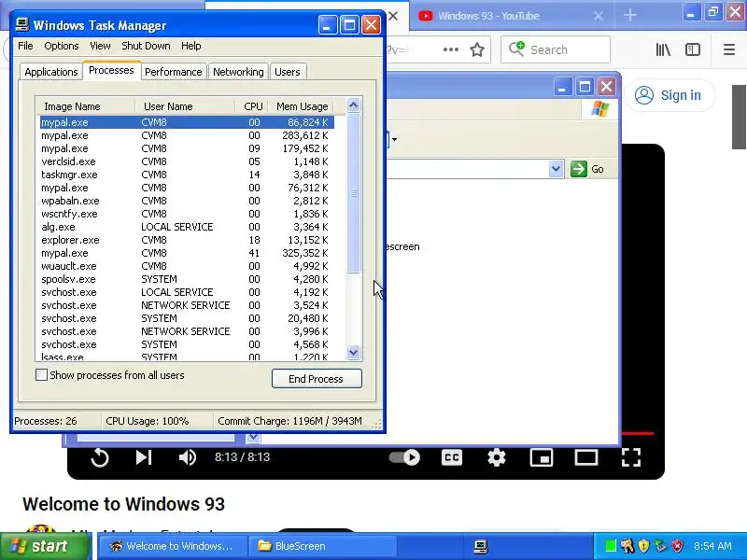Viewport: 747px width, 560px height.
Task: Click the End Process button
Action: (x=317, y=379)
